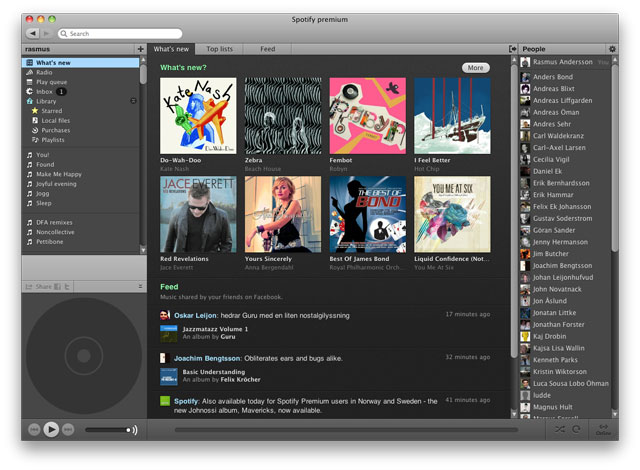Click the track progress bar
The image size is (640, 470).
pyautogui.click(x=346, y=430)
